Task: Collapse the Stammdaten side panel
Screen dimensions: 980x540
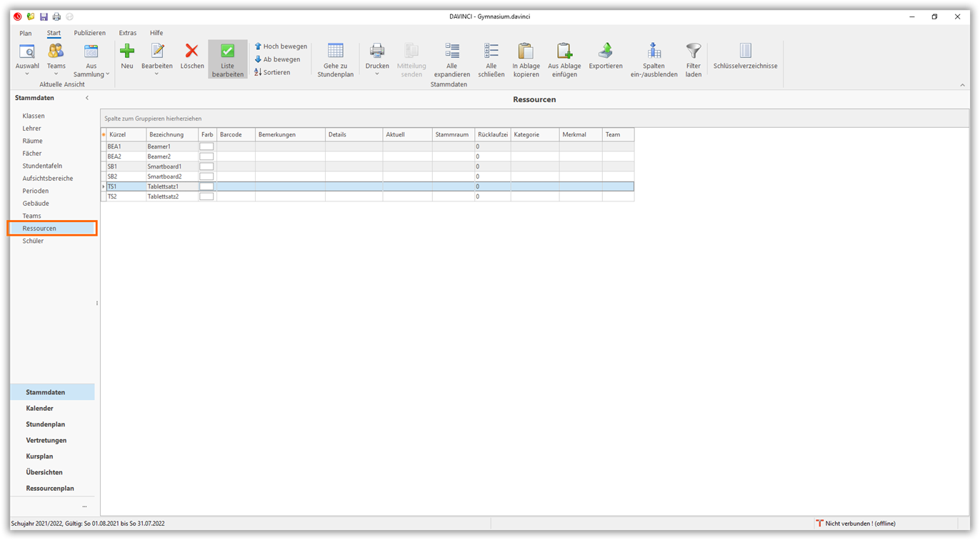Action: pyautogui.click(x=86, y=98)
